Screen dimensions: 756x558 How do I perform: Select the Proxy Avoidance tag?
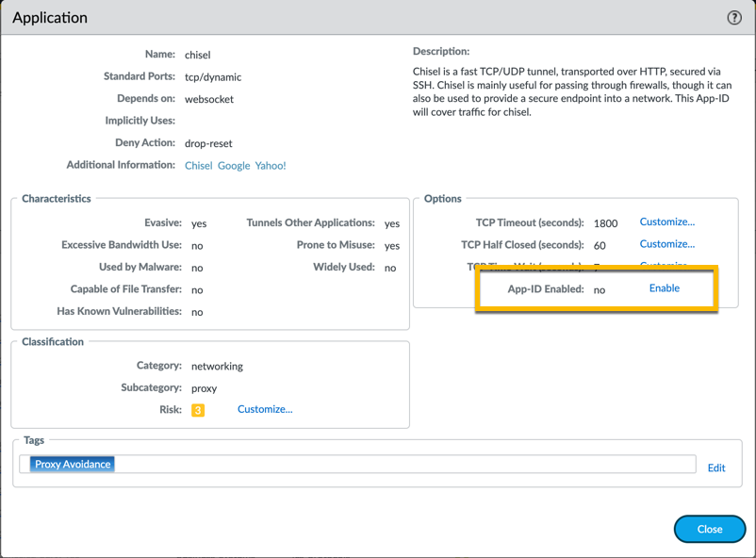pos(73,464)
